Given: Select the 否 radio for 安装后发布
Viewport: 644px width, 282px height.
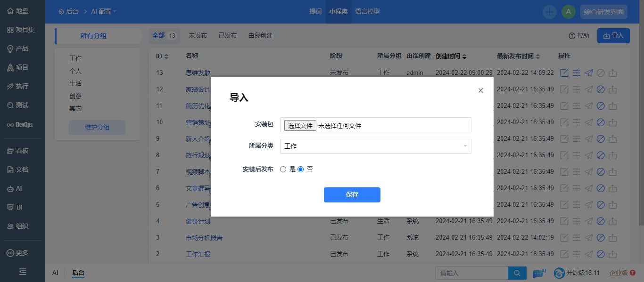Looking at the screenshot, I should tap(301, 169).
